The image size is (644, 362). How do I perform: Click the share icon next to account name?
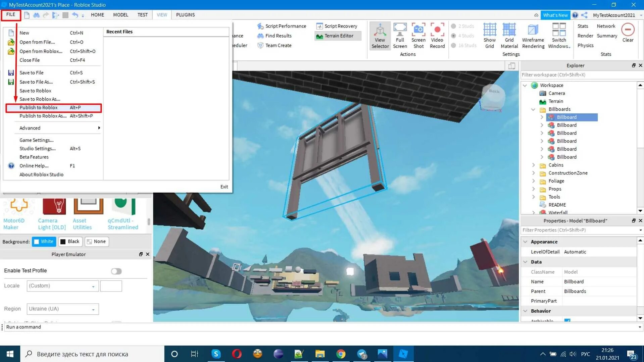click(584, 15)
